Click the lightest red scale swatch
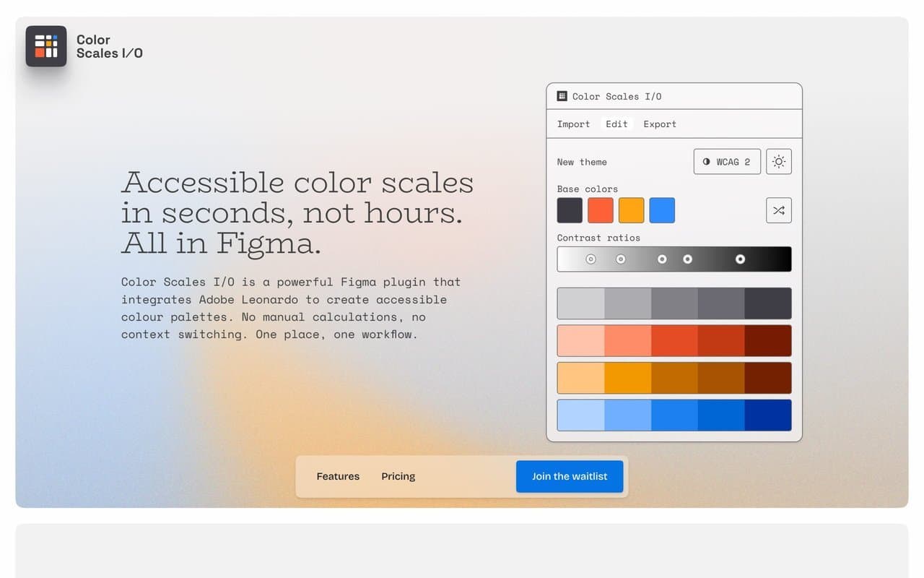This screenshot has width=924, height=578. [x=581, y=340]
